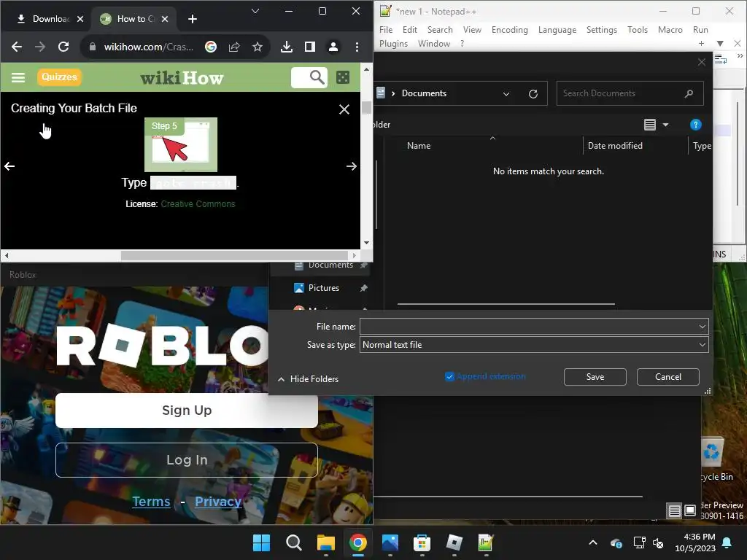Open wikiHow Quizzes button
Screen dimensions: 747x560
59,77
